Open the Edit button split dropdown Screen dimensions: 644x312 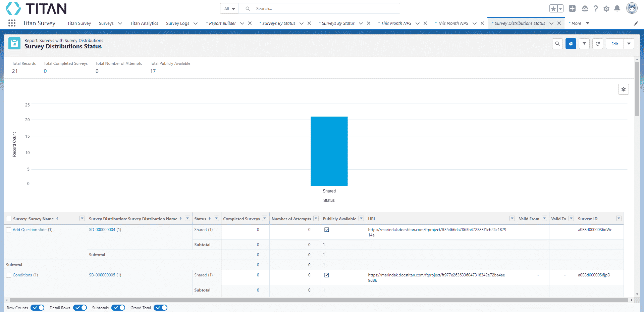point(629,44)
